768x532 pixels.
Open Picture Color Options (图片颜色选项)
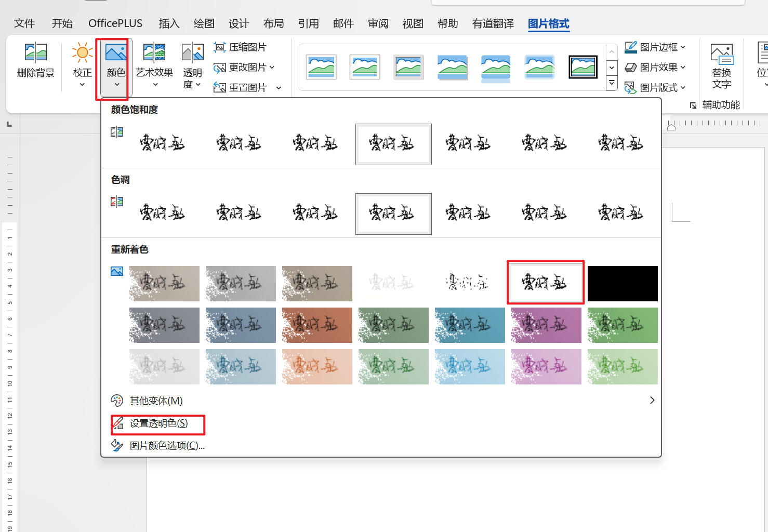coord(158,446)
